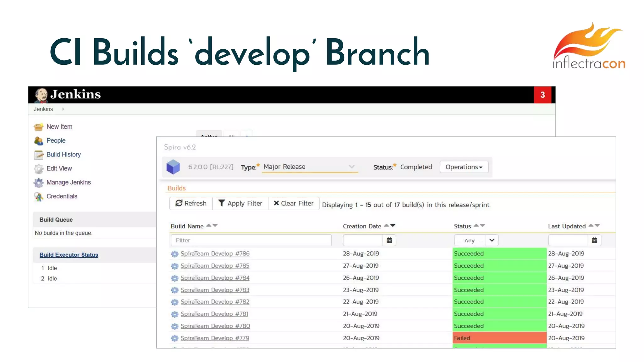Sort Status column descending

tap(483, 225)
